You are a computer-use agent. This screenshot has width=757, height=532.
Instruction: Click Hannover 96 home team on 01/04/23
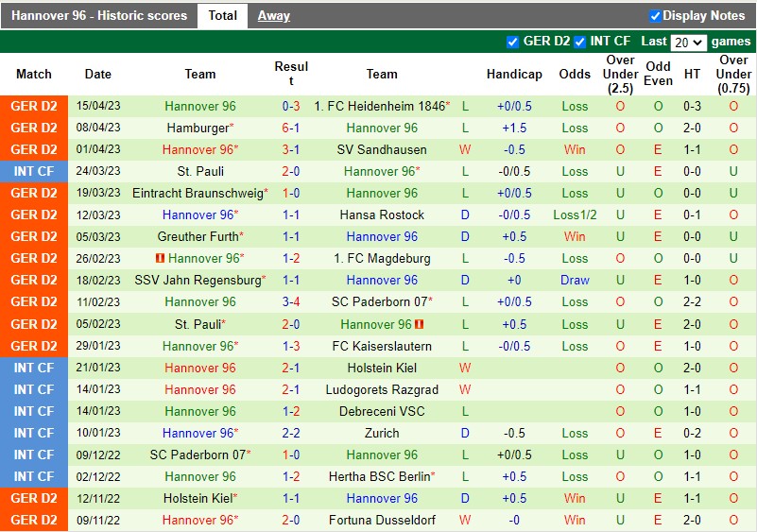pos(198,149)
